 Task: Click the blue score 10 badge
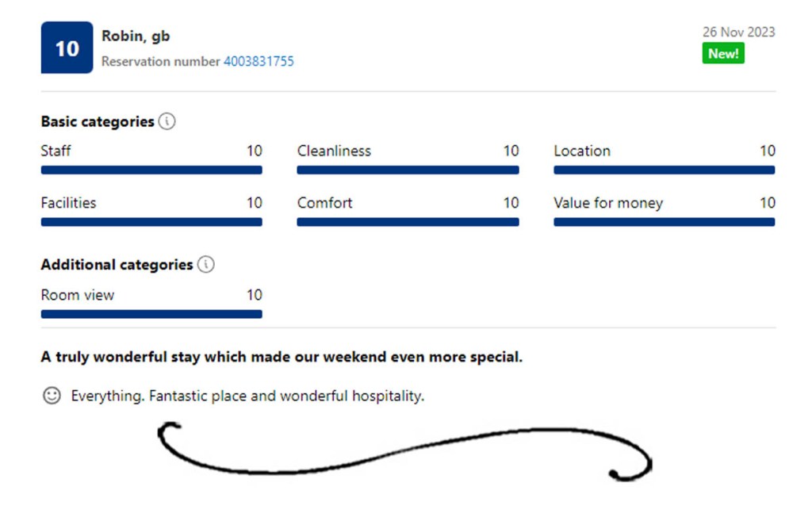(x=67, y=48)
